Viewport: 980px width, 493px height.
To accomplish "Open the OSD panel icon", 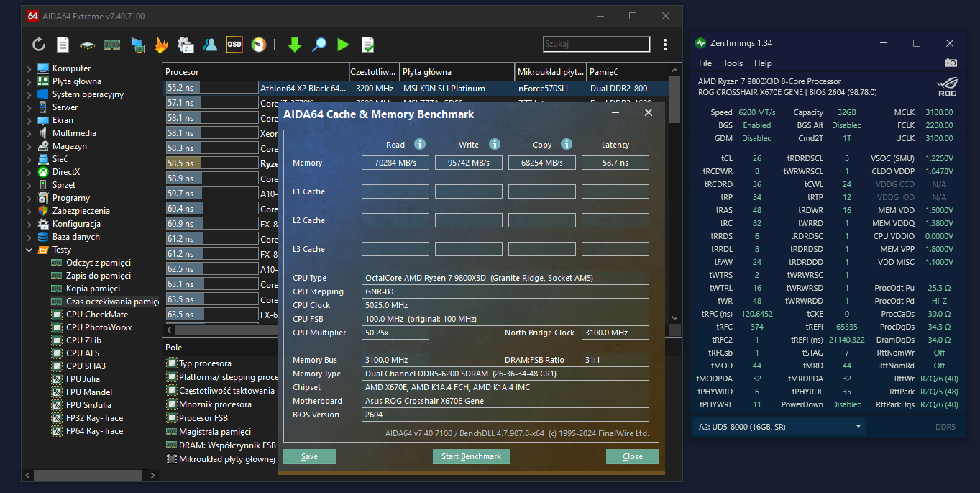I will pos(234,45).
